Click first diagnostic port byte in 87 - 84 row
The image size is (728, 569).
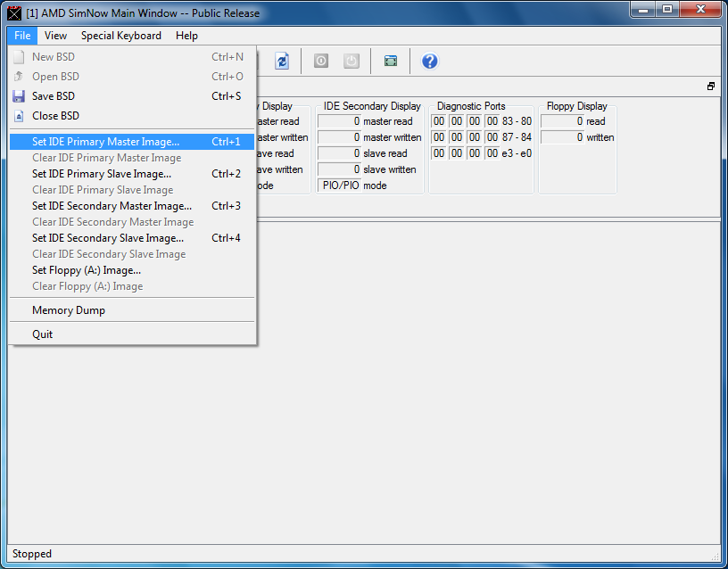click(x=439, y=137)
